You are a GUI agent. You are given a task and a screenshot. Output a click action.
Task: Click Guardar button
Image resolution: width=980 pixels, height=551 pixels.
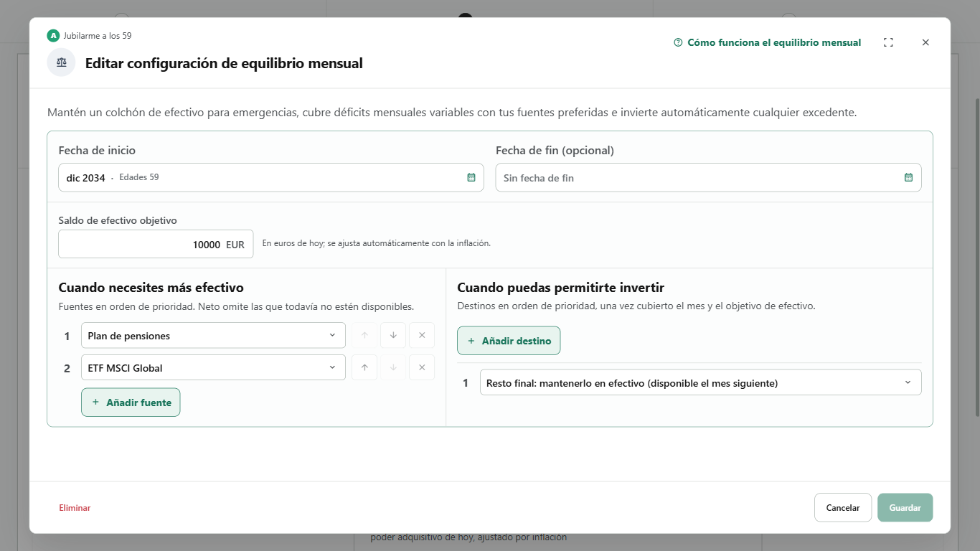[x=905, y=508]
